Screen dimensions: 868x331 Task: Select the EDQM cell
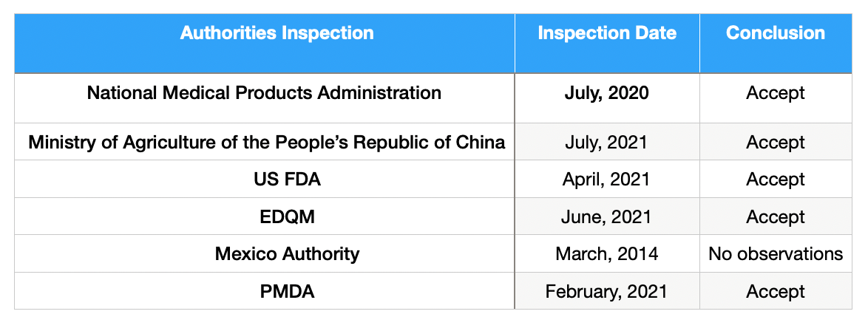click(265, 216)
